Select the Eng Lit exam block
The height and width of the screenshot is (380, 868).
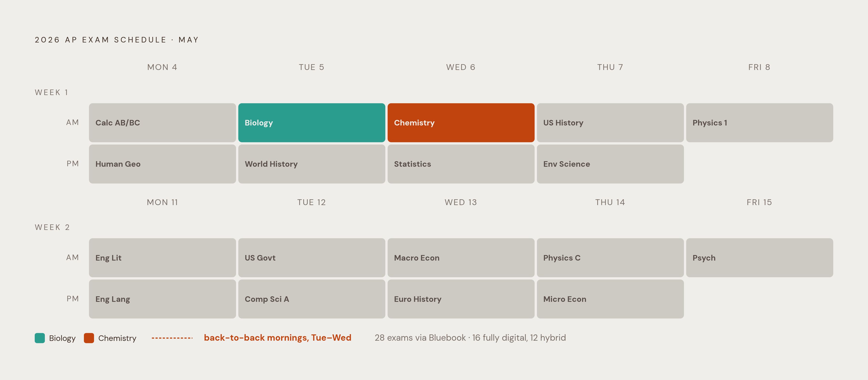coord(163,258)
